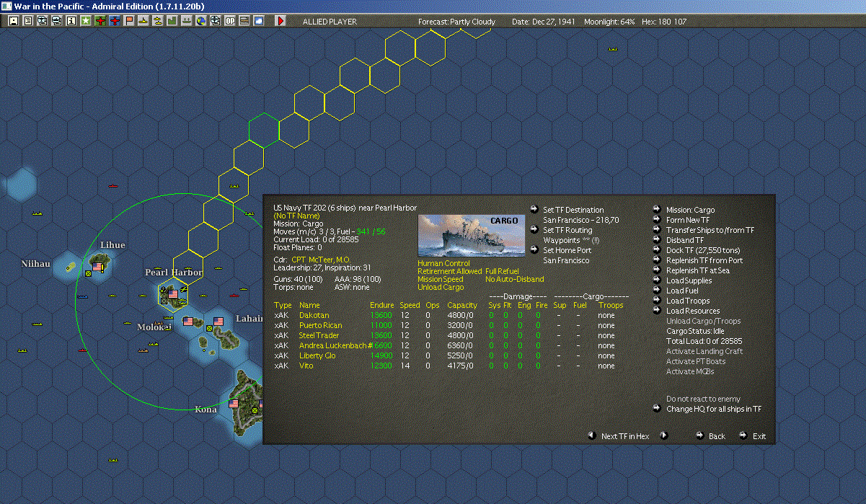Click the CARGO ship picture
The height and width of the screenshot is (504, 866).
point(472,235)
